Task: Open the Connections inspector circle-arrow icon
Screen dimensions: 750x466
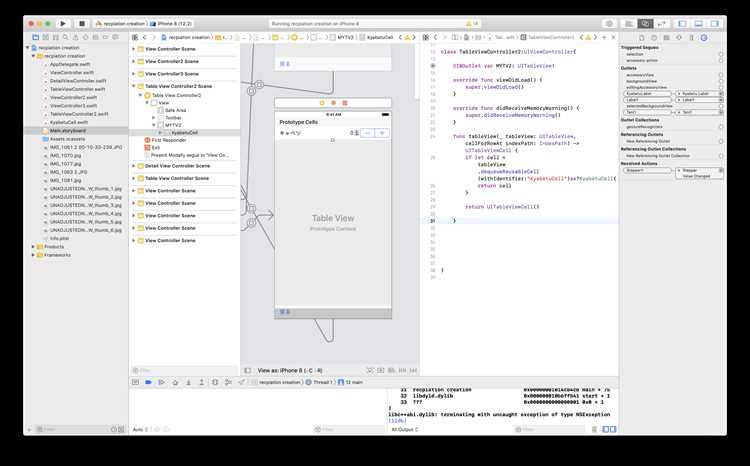Action: (704, 37)
